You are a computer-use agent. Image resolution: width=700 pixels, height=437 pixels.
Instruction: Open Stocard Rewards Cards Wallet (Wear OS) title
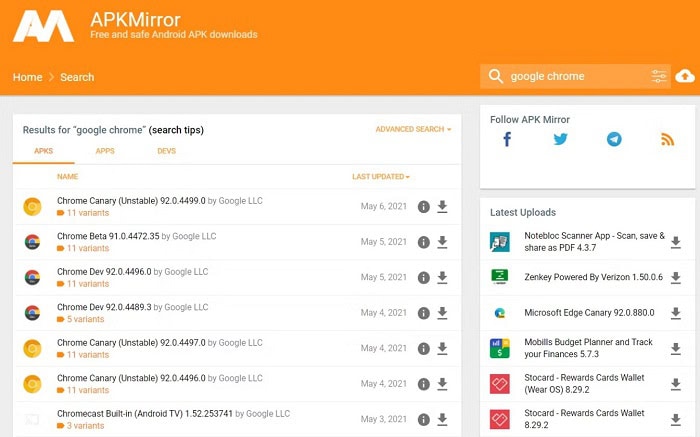[584, 383]
